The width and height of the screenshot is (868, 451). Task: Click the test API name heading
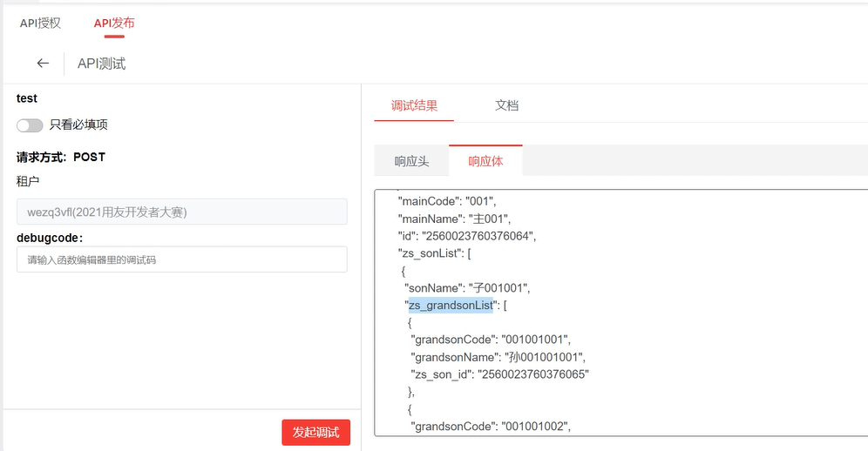point(26,98)
